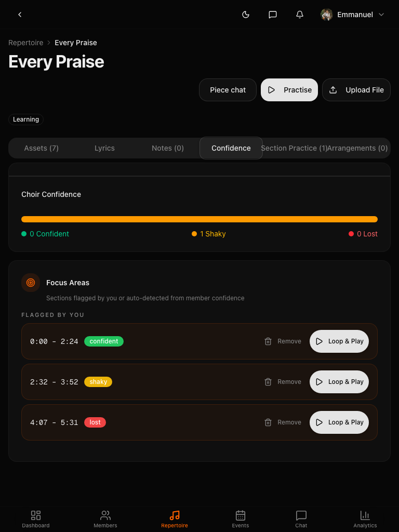Image resolution: width=399 pixels, height=532 pixels.
Task: Click the back arrow icon
Action: coord(20,15)
